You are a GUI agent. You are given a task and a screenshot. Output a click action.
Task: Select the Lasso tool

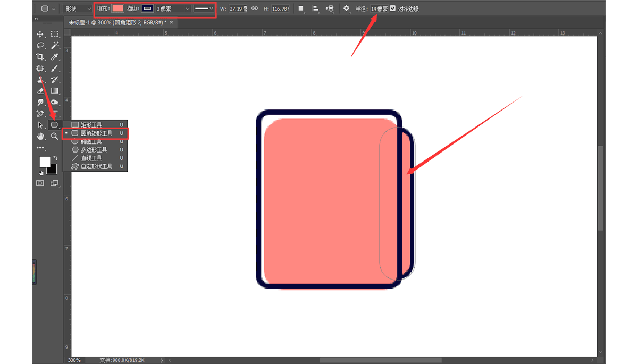pyautogui.click(x=40, y=46)
